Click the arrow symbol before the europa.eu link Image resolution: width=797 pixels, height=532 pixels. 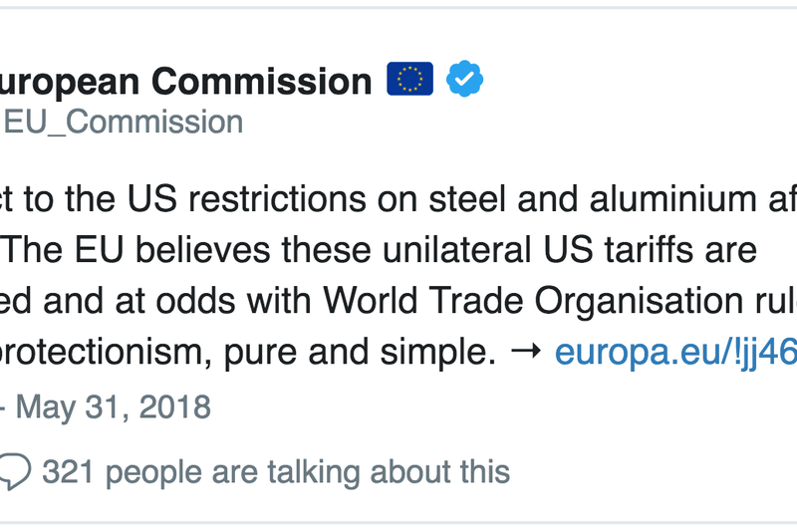pos(524,351)
